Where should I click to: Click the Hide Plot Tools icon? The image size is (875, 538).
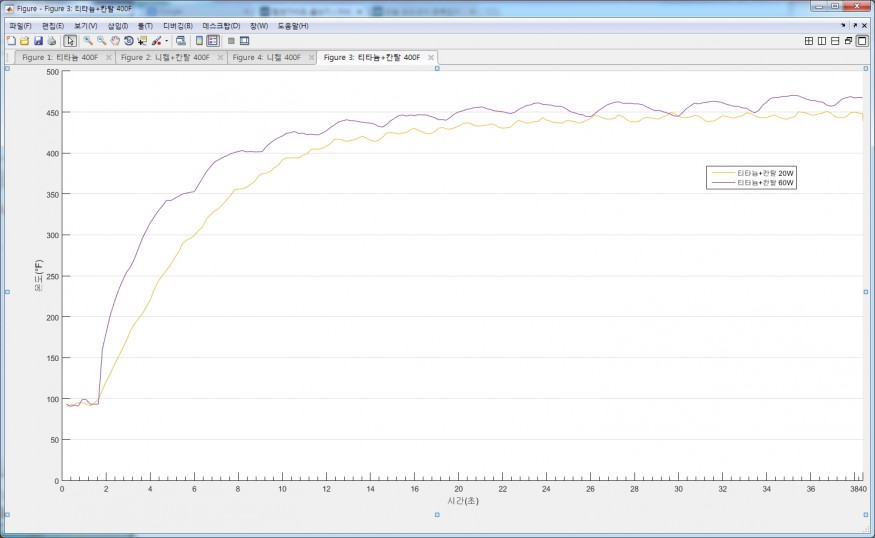coord(231,41)
